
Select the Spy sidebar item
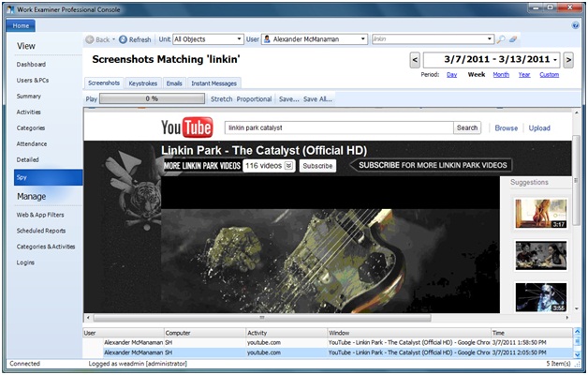click(48, 177)
